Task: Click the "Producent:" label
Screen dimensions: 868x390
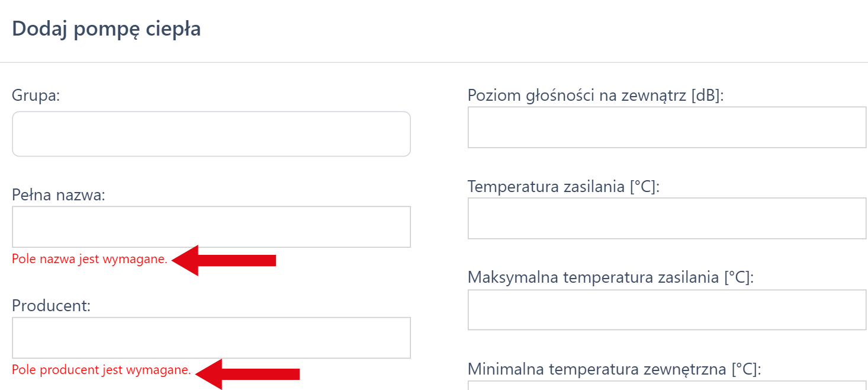Action: coord(52,306)
